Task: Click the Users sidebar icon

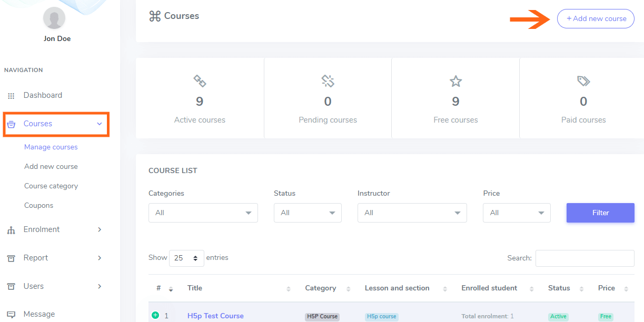Action: (x=11, y=287)
